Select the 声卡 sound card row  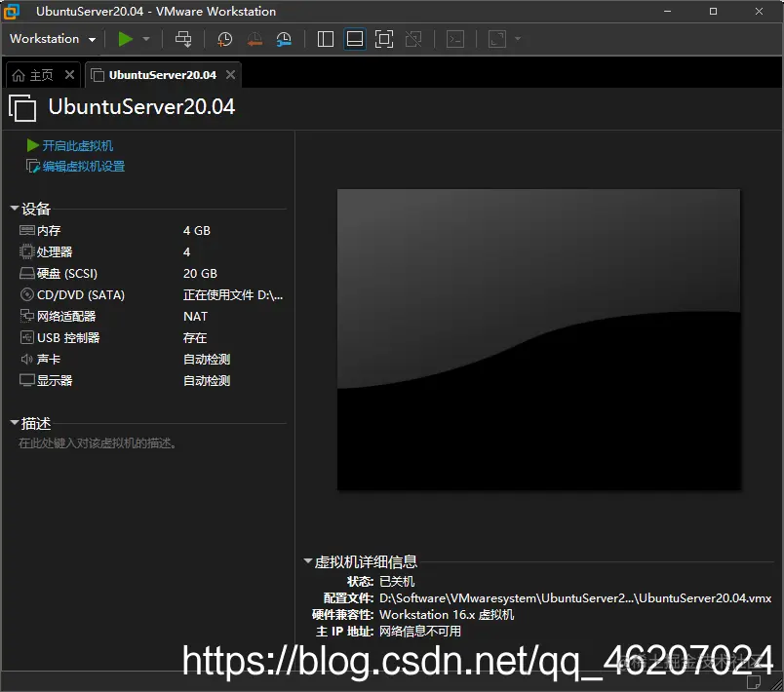click(151, 360)
